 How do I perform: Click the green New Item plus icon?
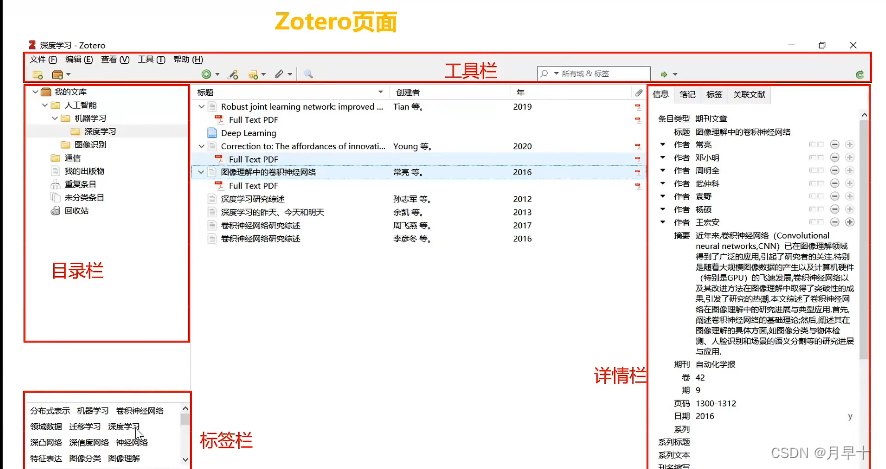coord(206,74)
